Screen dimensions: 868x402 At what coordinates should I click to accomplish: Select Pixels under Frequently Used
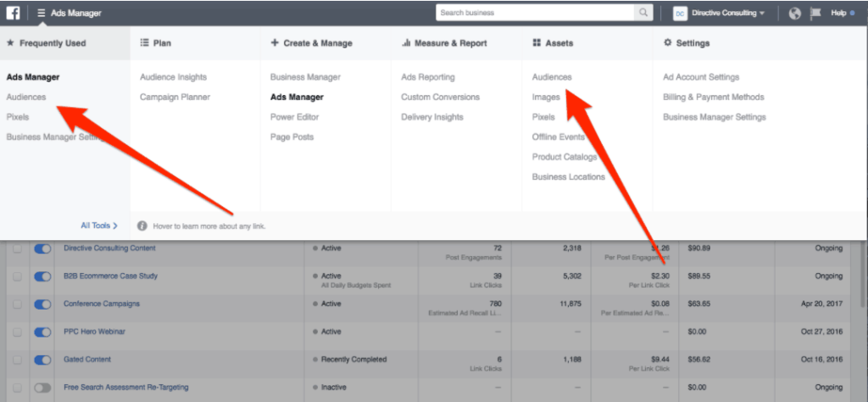click(x=18, y=117)
